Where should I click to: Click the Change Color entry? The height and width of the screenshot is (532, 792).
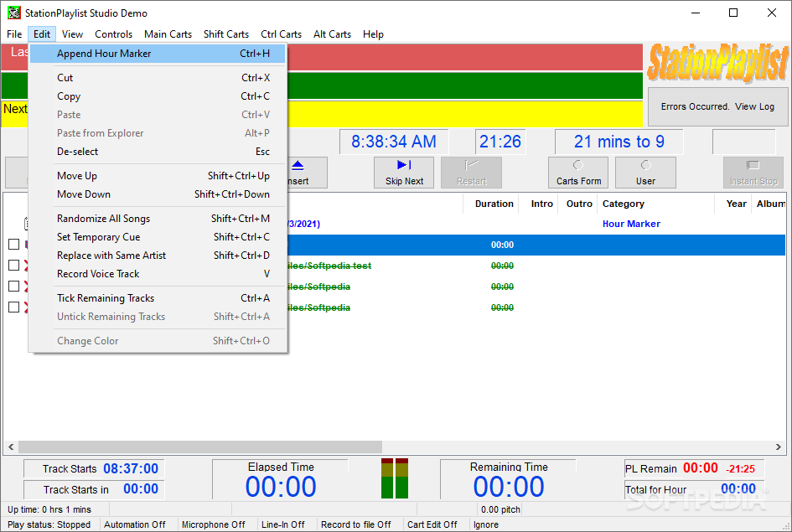pyautogui.click(x=158, y=341)
